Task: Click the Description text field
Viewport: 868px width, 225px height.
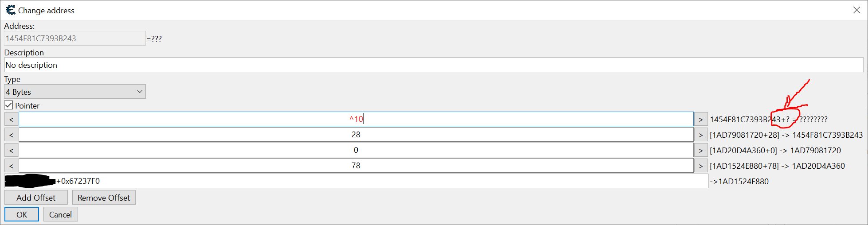Action: (434, 65)
